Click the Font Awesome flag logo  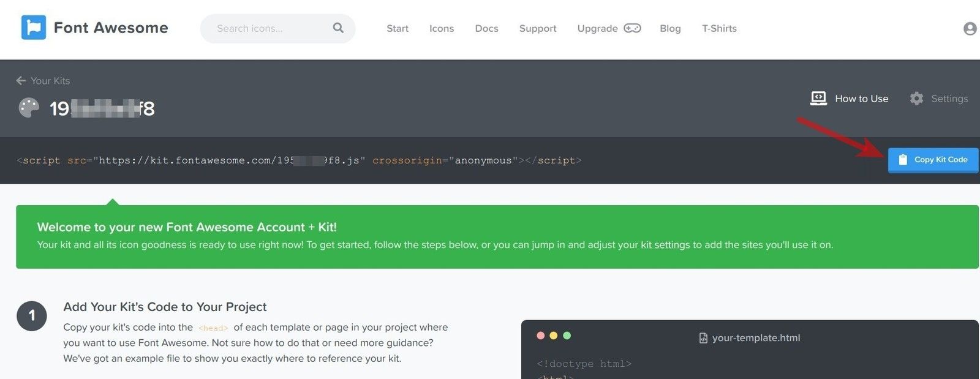point(34,28)
